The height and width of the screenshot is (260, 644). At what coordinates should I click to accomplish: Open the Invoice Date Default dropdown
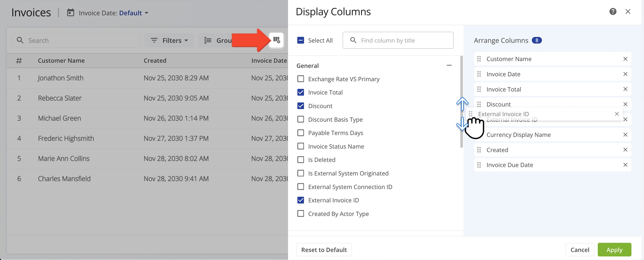click(134, 13)
